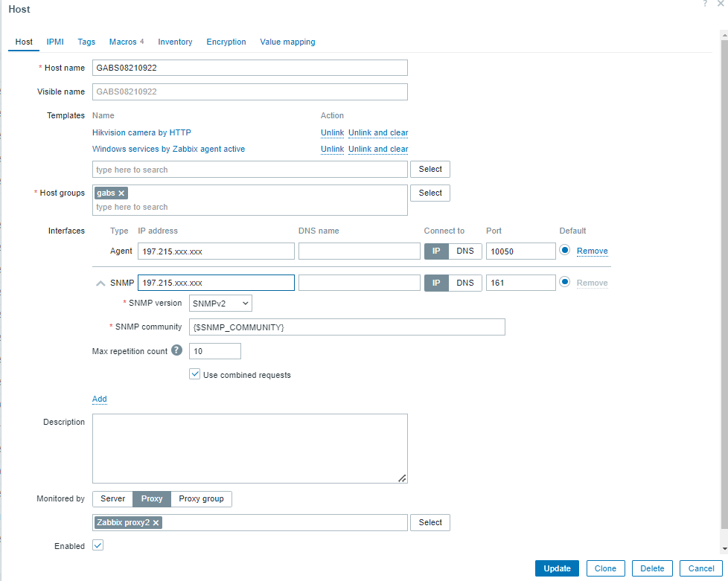Image resolution: width=728 pixels, height=581 pixels.
Task: Remove the gabs host group tag
Action: pyautogui.click(x=121, y=193)
